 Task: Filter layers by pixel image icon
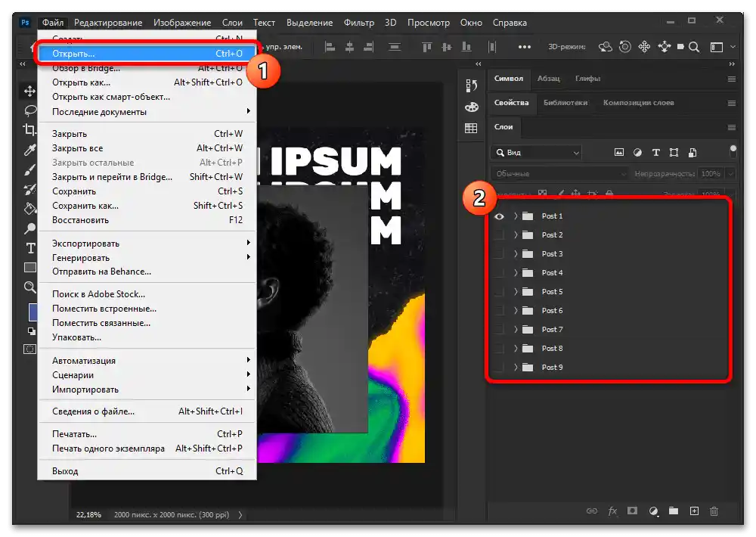pos(619,153)
